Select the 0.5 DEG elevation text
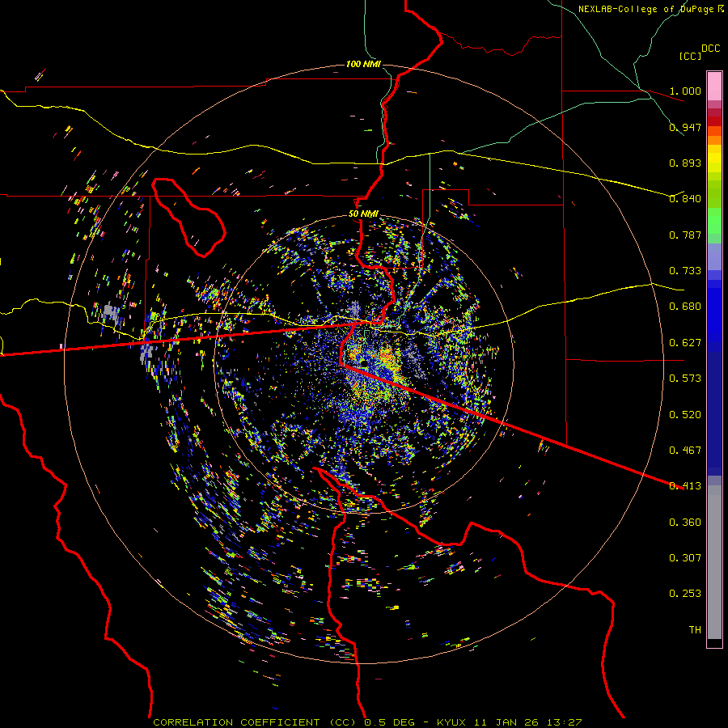Screen dimensions: 728x728 (391, 722)
